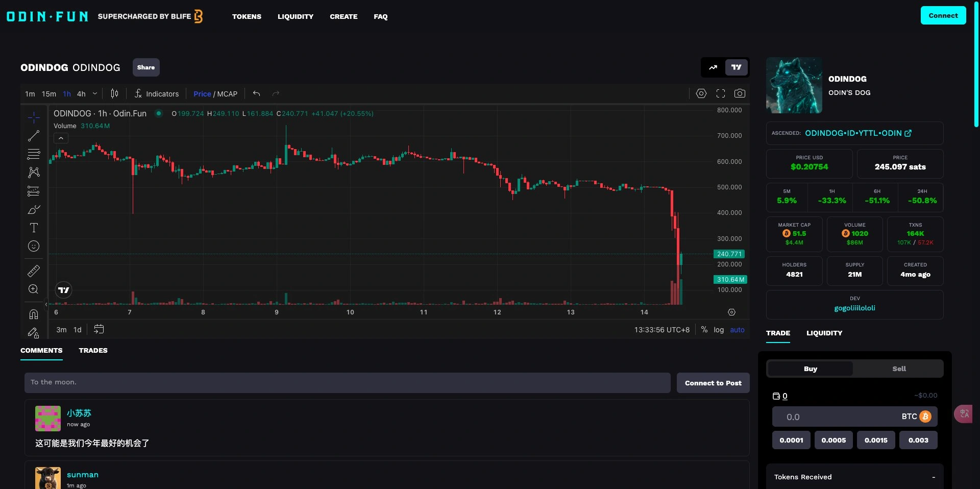Open the emoji icons tool

(34, 246)
